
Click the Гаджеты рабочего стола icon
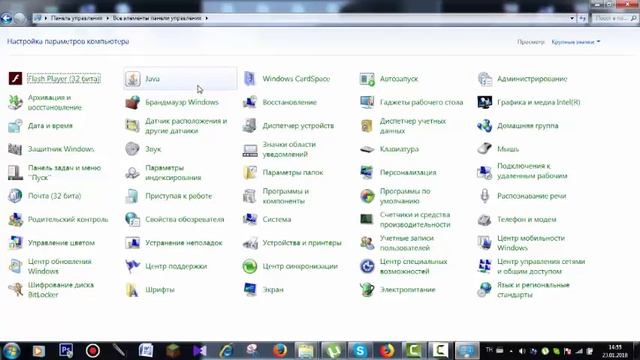click(x=367, y=102)
